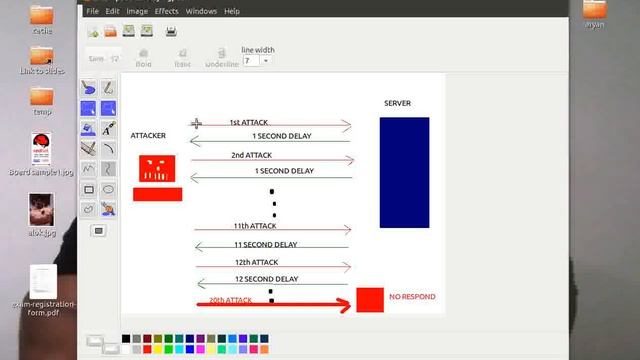Open the Windows menu
This screenshot has width=640, height=360.
(201, 11)
